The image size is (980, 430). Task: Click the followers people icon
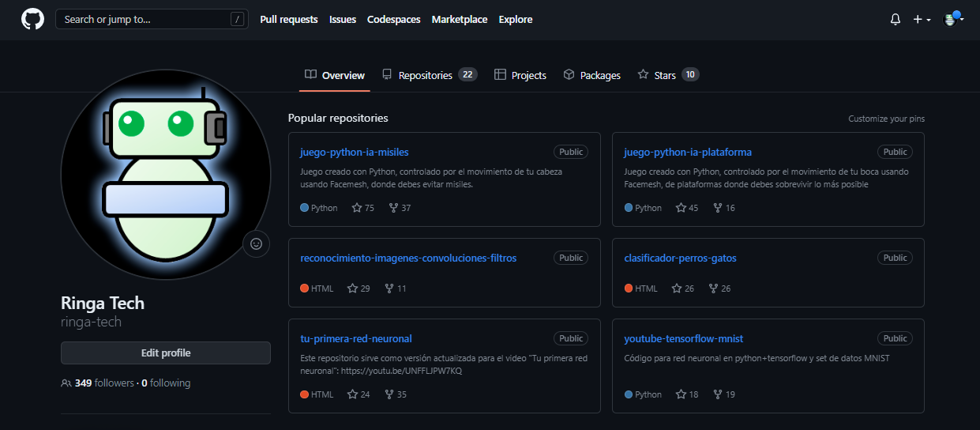click(66, 383)
